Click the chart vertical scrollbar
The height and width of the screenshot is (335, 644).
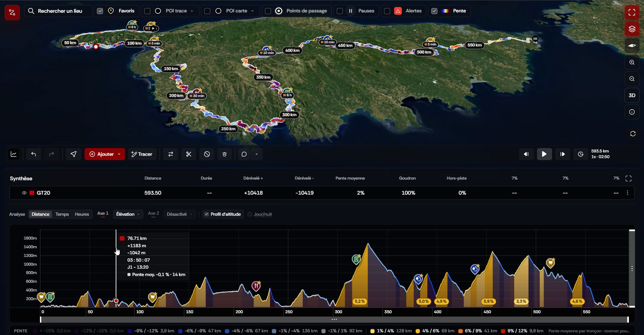click(632, 268)
